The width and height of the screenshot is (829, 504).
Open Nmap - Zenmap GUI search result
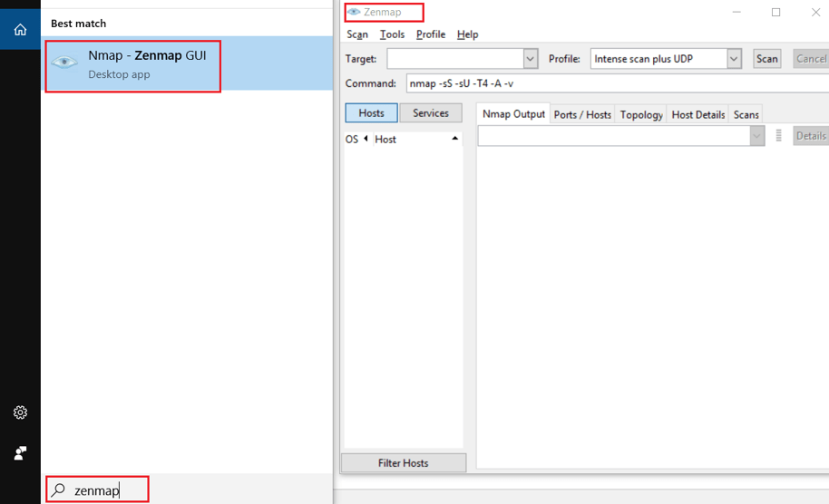(x=187, y=64)
